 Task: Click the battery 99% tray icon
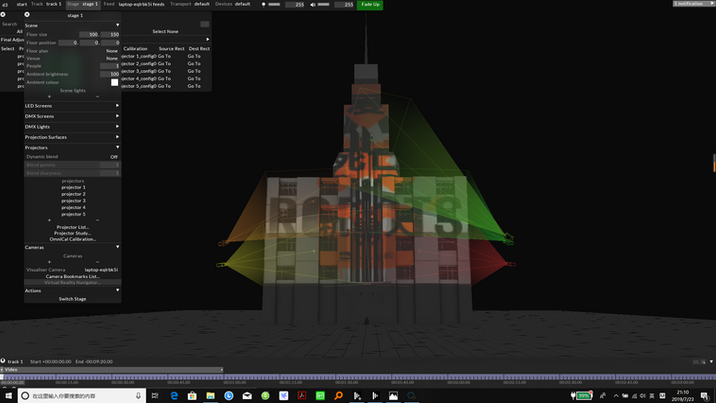[x=582, y=395]
